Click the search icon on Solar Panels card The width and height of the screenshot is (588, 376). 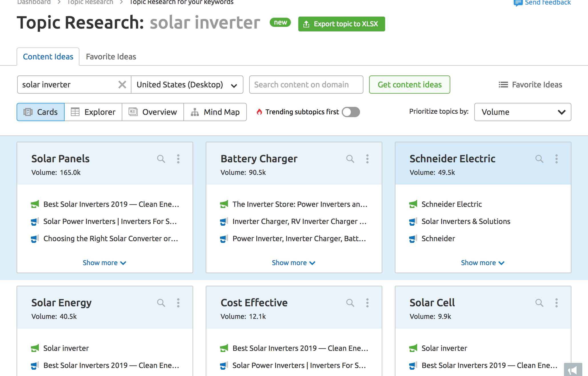tap(161, 159)
